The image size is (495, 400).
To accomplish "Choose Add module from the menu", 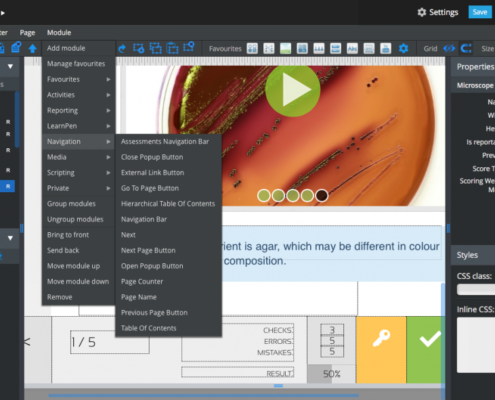I will pyautogui.click(x=79, y=48).
